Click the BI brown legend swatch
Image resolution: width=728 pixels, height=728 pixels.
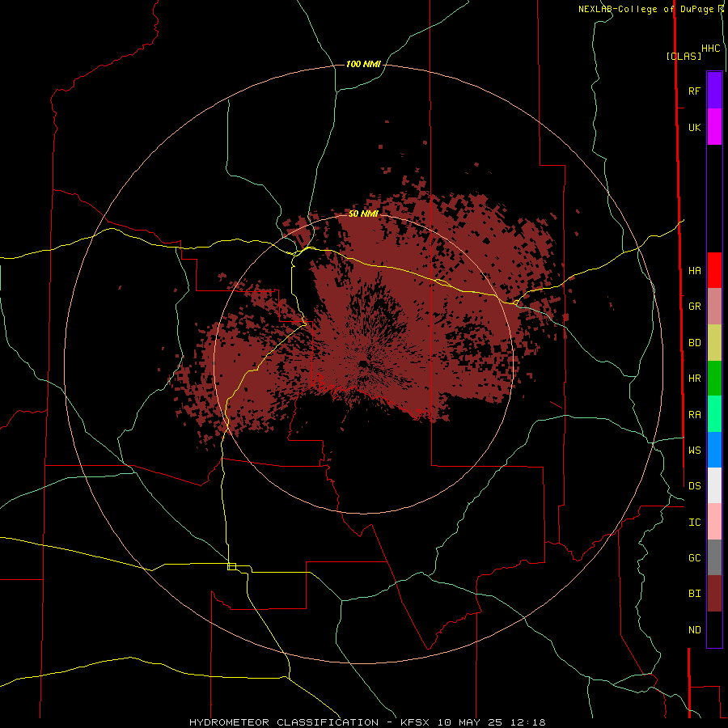(714, 594)
